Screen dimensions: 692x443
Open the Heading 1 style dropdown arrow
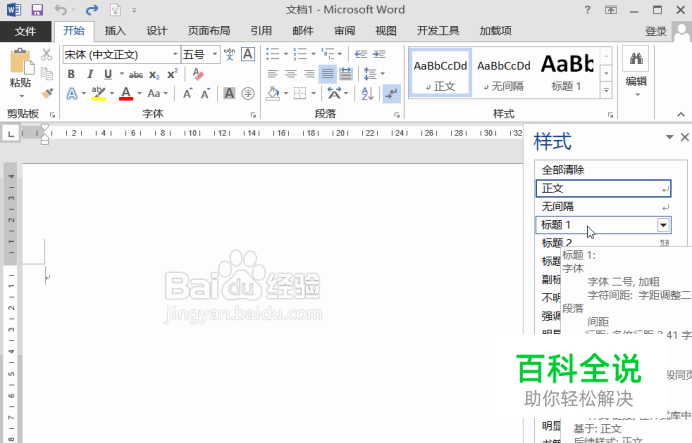pos(663,225)
